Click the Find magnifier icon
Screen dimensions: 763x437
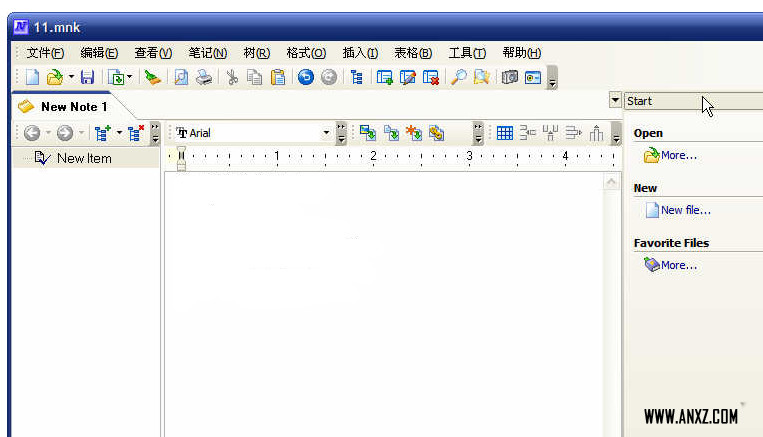tap(458, 77)
